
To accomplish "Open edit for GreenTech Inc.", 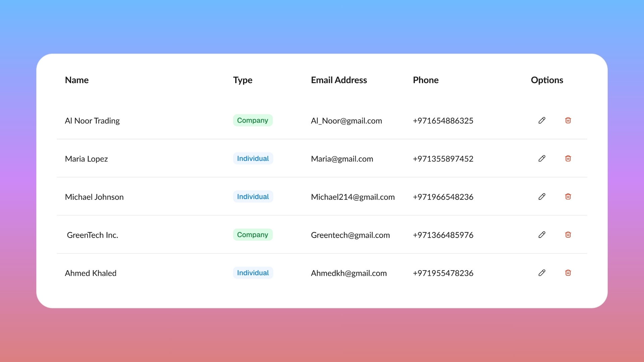I will (x=542, y=235).
